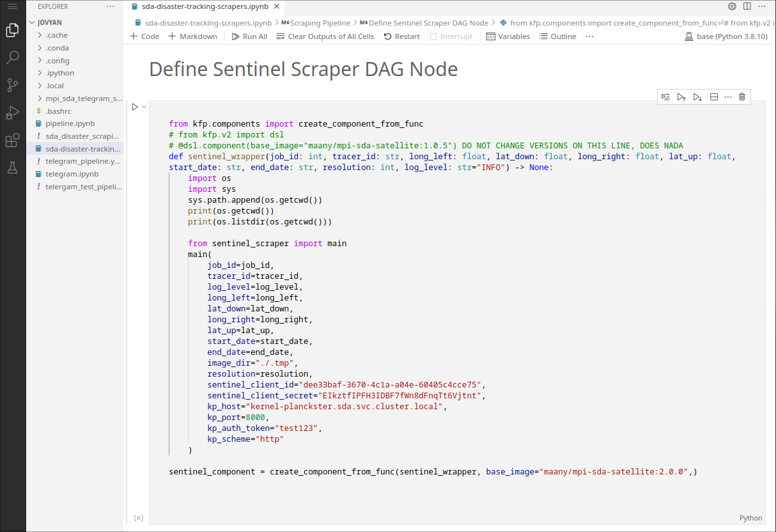Click sda-disaster-tracking-scrapers.ipynb breadcrumb
This screenshot has height=532, width=776.
coord(203,22)
